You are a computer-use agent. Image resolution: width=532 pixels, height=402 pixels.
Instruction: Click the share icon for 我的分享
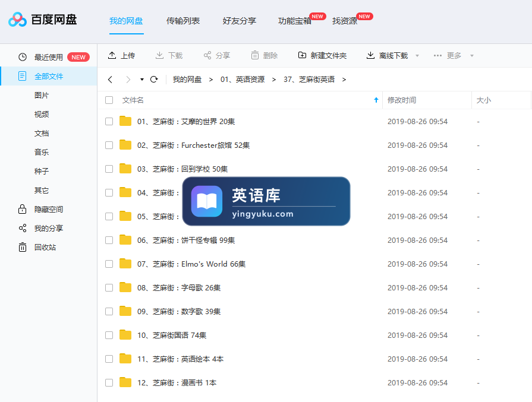(23, 228)
